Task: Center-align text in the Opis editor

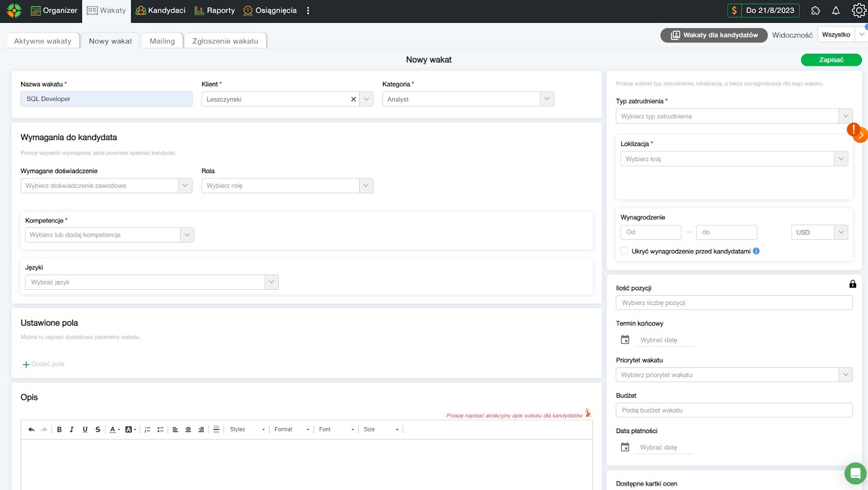Action: [x=188, y=429]
